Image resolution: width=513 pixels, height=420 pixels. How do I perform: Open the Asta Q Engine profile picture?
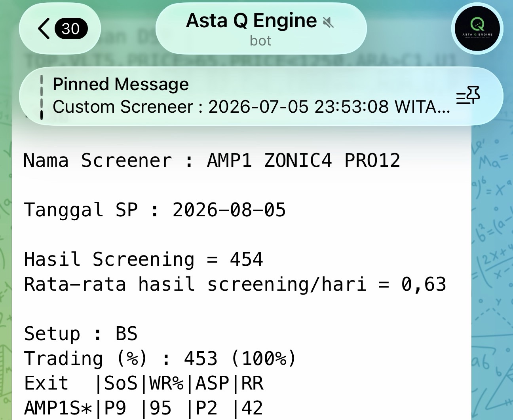coord(477,29)
